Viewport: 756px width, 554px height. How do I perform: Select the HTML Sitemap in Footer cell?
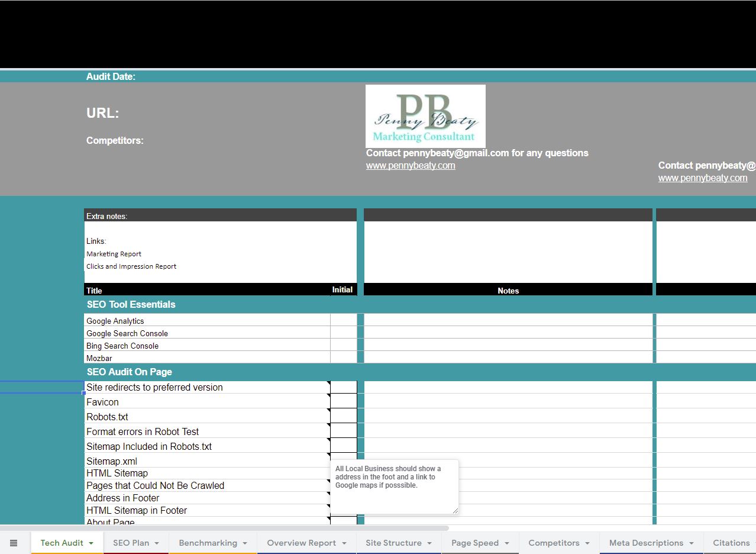coord(207,510)
